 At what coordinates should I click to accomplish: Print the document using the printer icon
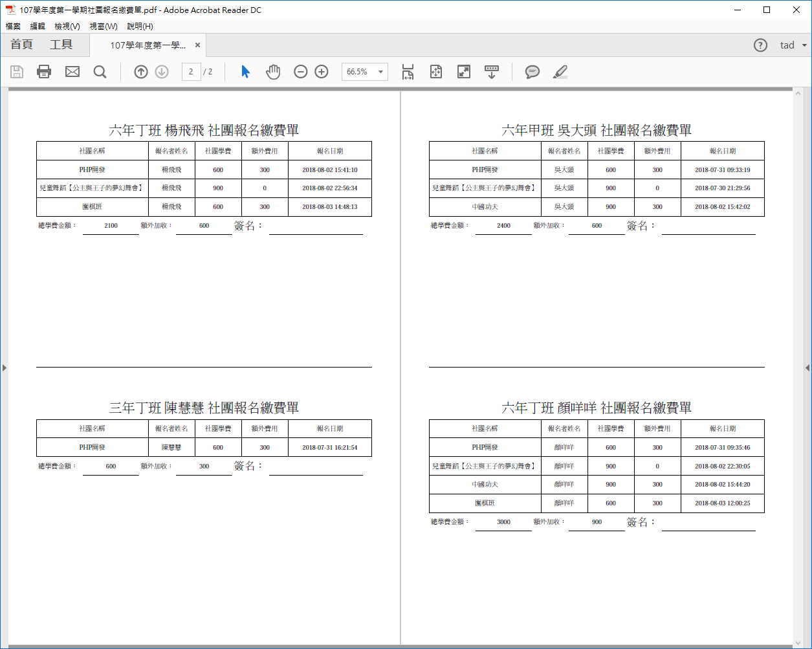(44, 72)
